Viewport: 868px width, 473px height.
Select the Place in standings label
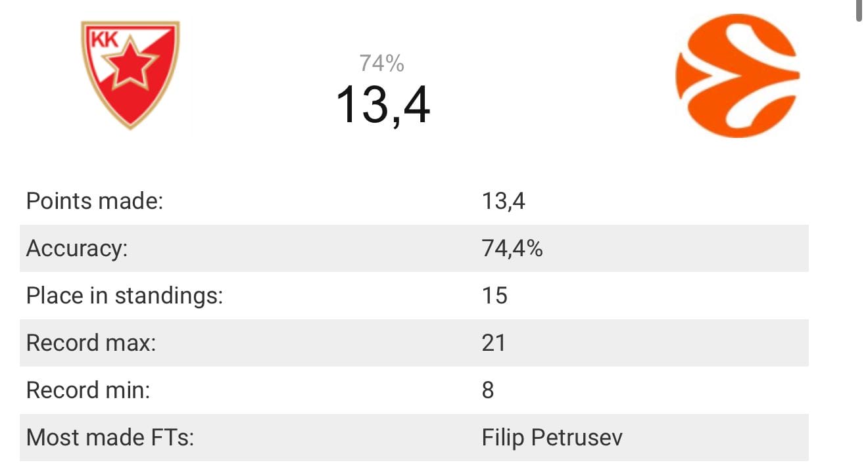pos(124,296)
